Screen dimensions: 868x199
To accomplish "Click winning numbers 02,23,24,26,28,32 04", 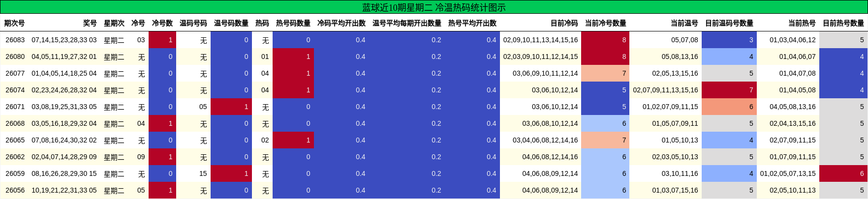I will [64, 90].
